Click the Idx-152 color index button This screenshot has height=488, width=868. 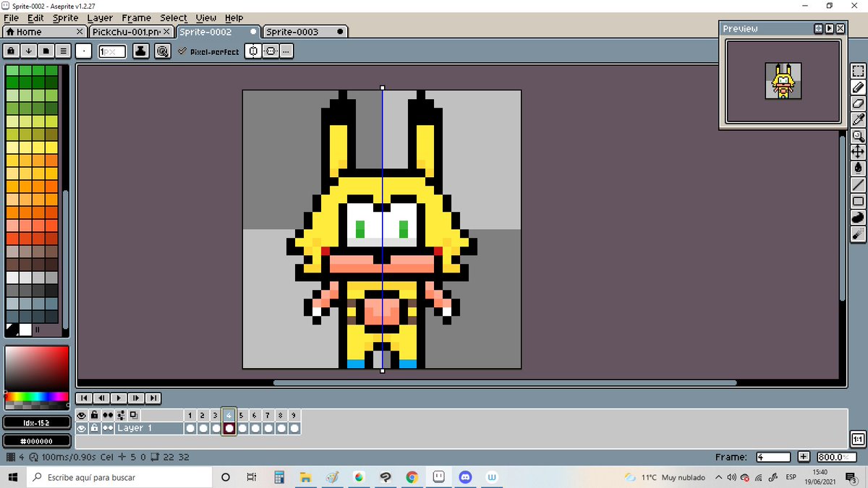[x=35, y=422]
